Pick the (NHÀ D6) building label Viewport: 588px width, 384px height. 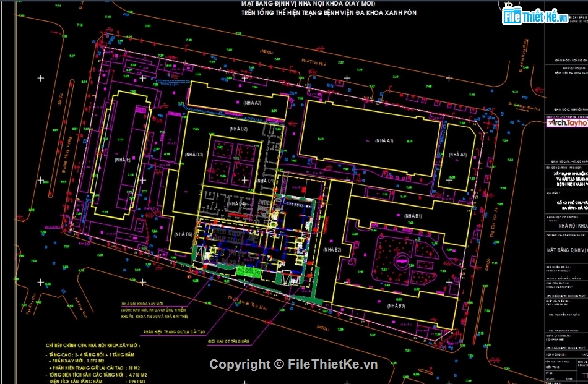tap(183, 234)
